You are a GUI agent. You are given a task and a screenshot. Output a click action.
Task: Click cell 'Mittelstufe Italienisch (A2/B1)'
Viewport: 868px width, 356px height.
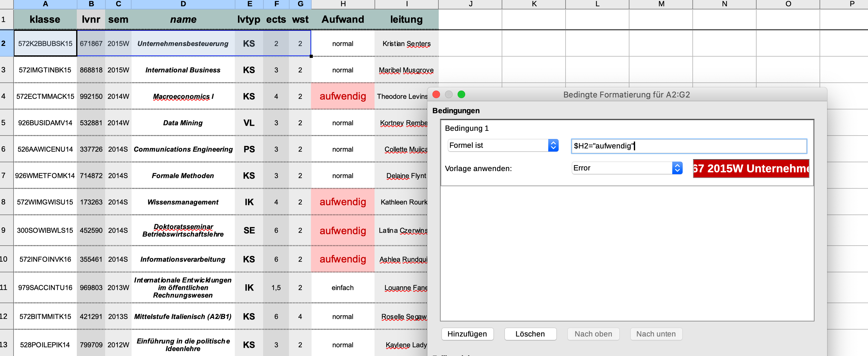click(x=183, y=316)
